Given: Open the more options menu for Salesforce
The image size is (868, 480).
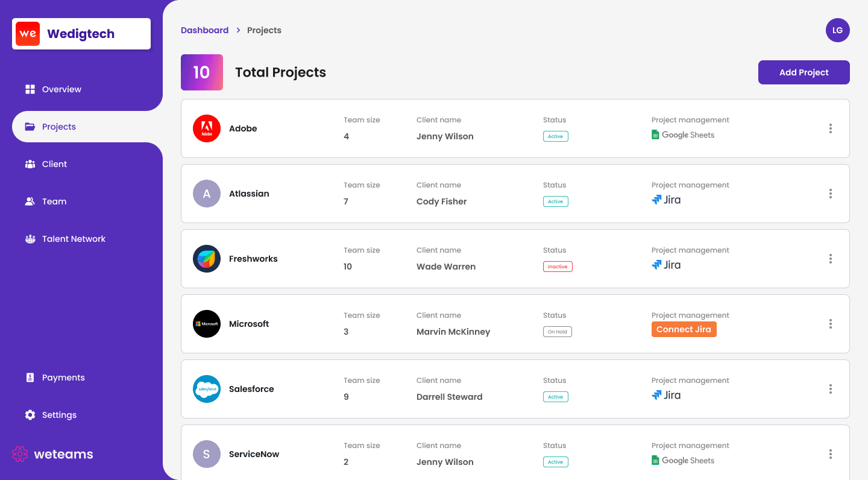Looking at the screenshot, I should click(x=831, y=389).
